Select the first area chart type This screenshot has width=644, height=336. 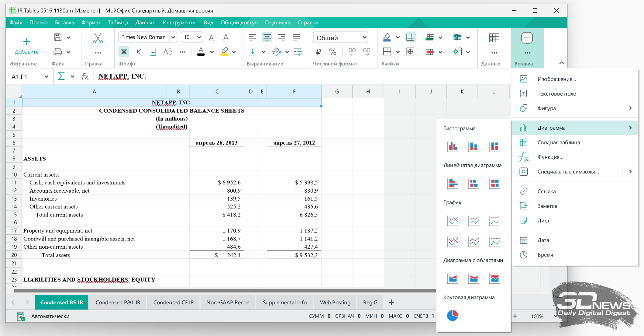[453, 278]
